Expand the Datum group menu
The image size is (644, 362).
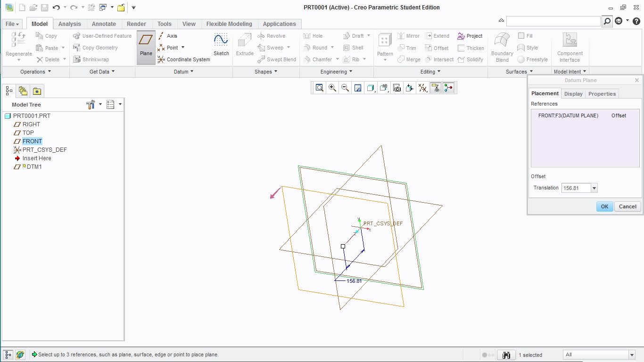pos(184,72)
